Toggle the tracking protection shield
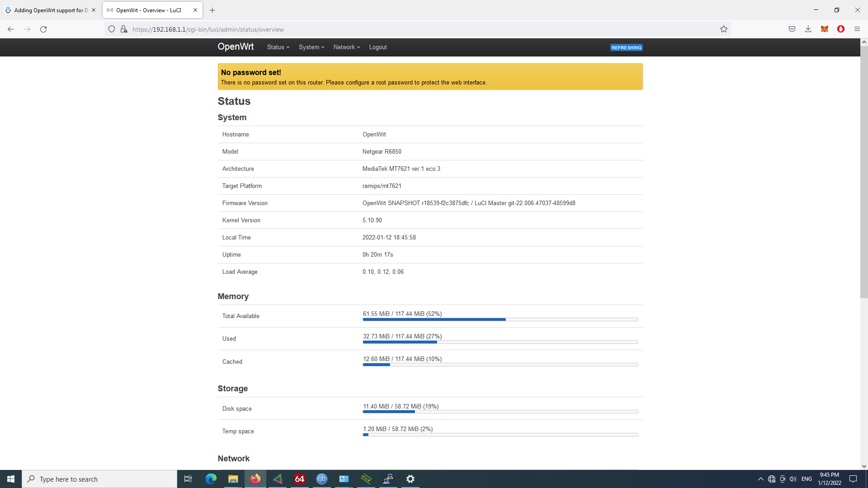 [111, 28]
